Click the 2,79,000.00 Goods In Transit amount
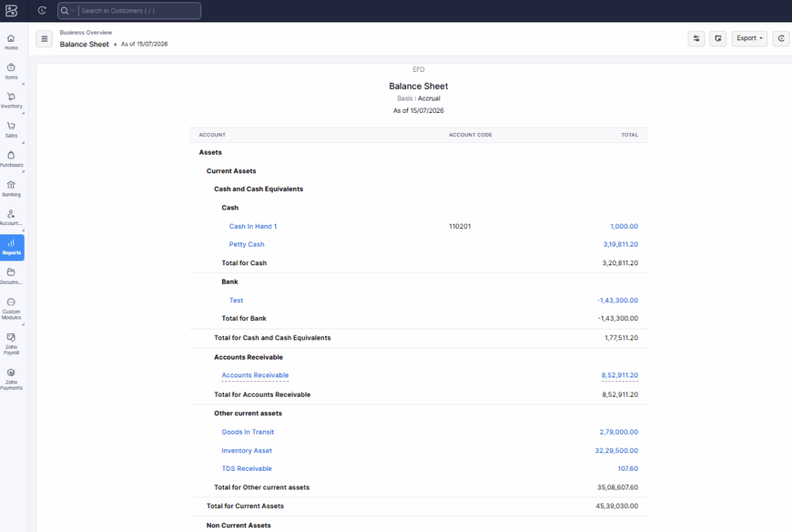The width and height of the screenshot is (792, 532). [x=619, y=432]
